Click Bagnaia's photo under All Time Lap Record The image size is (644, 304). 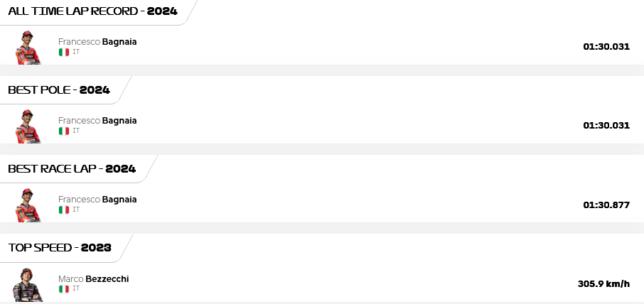tap(28, 48)
